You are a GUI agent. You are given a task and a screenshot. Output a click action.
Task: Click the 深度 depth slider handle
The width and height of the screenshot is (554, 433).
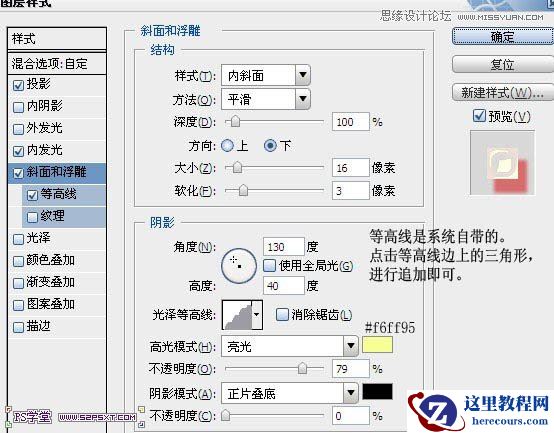click(235, 121)
